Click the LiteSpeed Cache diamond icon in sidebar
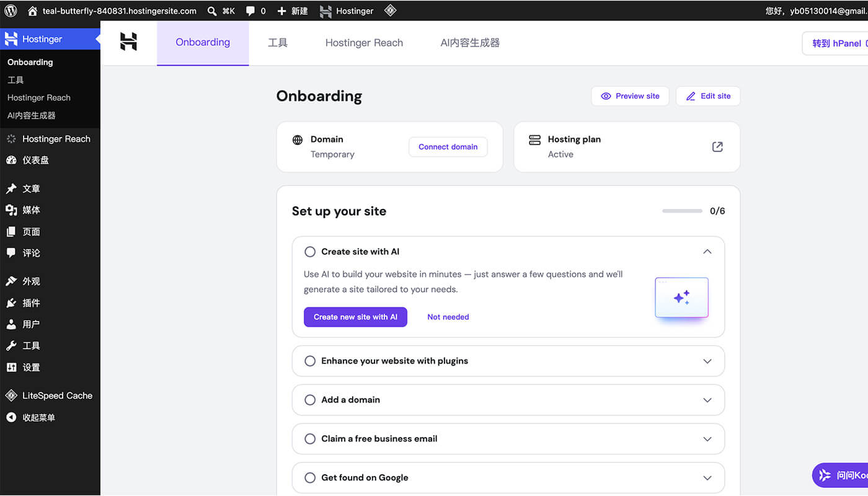 coord(11,396)
